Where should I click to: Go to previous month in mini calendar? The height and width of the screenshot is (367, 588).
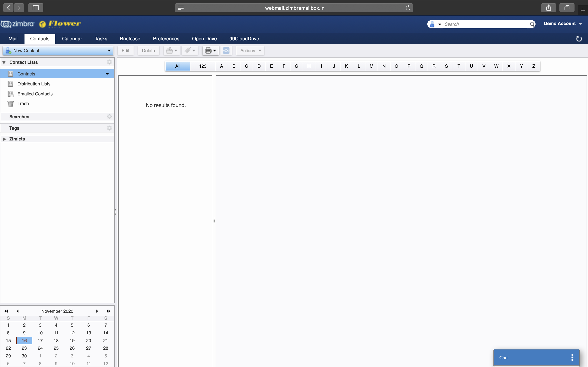click(18, 311)
